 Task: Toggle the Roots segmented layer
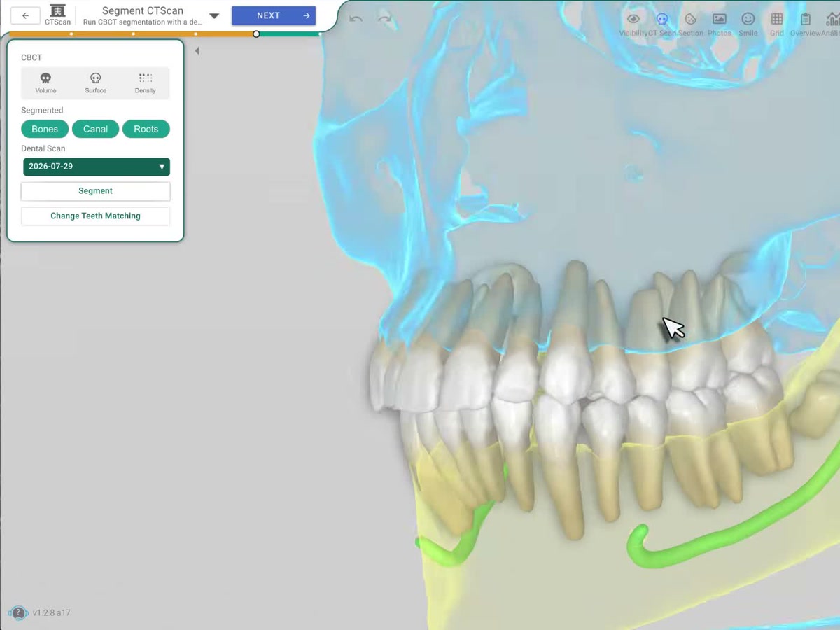point(146,129)
